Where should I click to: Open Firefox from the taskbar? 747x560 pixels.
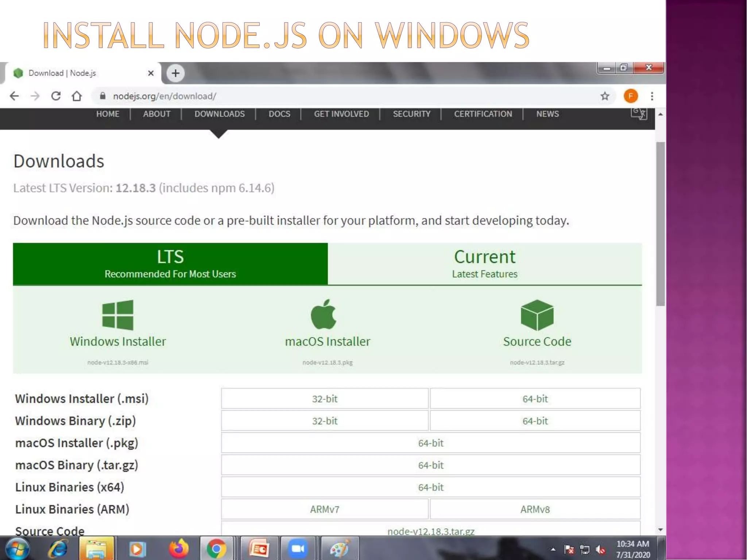click(x=178, y=549)
